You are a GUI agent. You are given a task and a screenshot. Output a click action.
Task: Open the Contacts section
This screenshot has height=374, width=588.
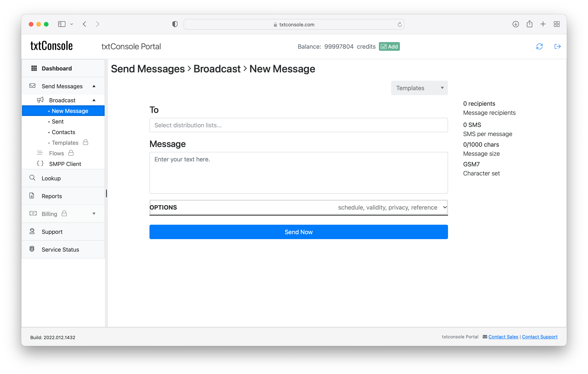tap(63, 132)
